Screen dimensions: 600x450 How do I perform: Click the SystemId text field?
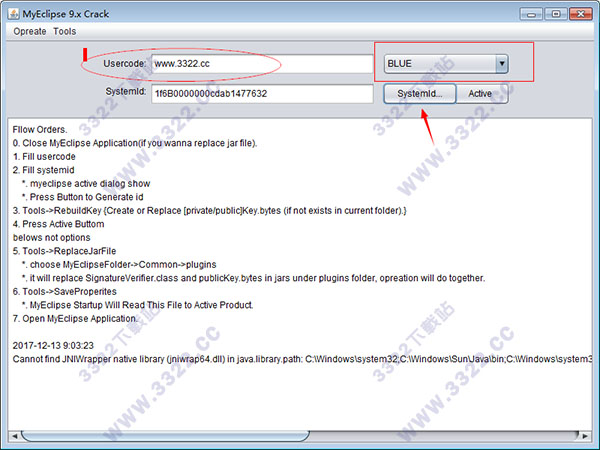point(262,94)
